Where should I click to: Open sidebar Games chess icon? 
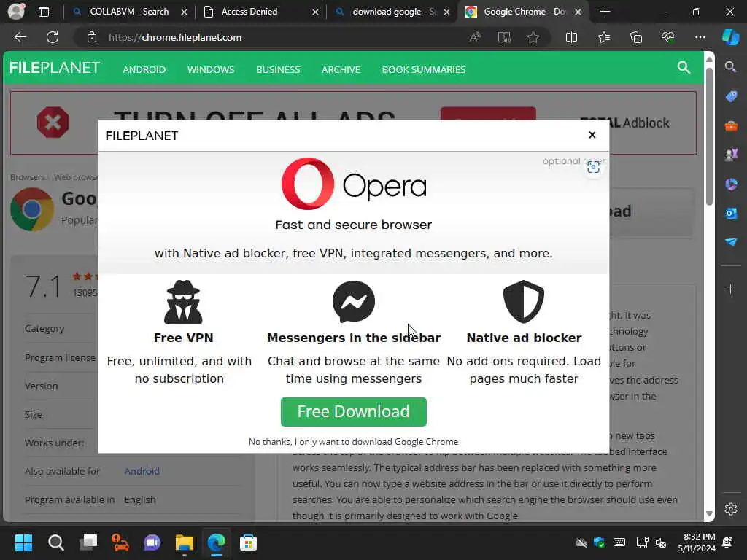click(731, 155)
